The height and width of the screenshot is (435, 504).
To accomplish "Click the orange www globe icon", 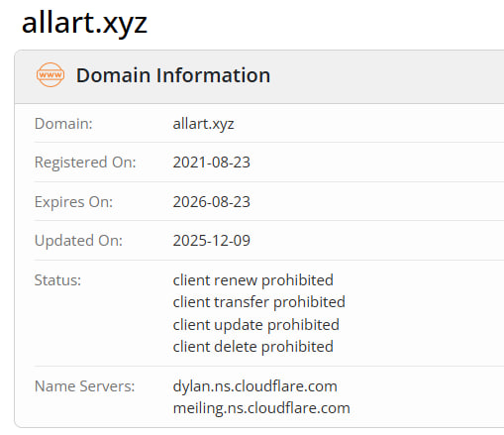I will point(50,75).
